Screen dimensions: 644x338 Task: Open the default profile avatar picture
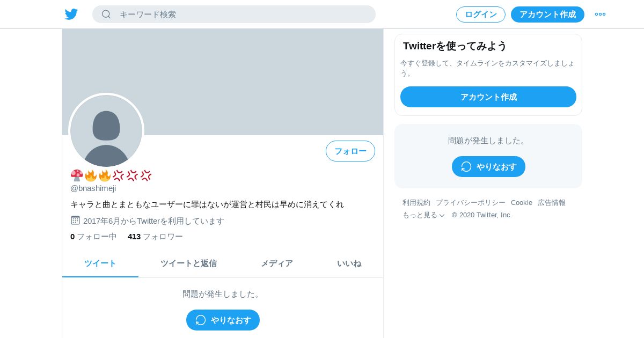[106, 131]
